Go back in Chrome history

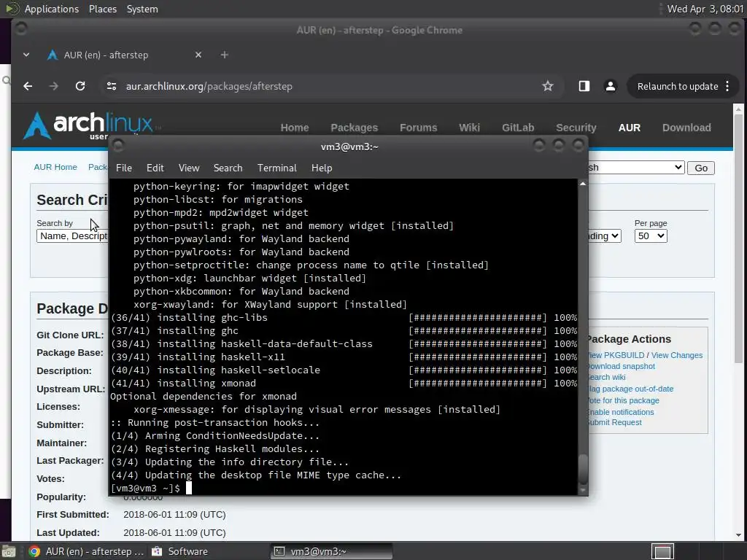(x=28, y=86)
